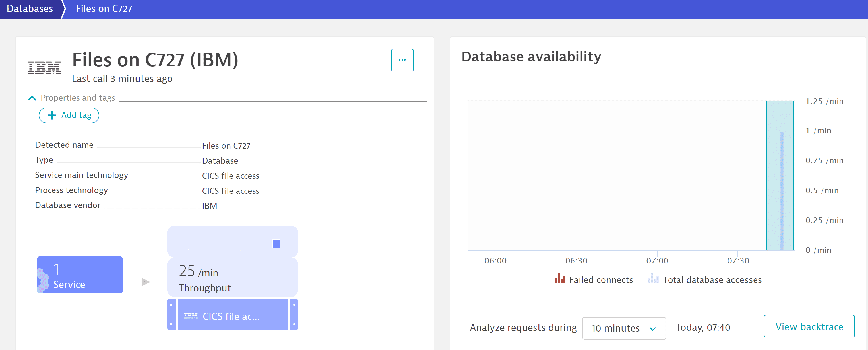Click the gear icon on the Service tile

coord(43,280)
